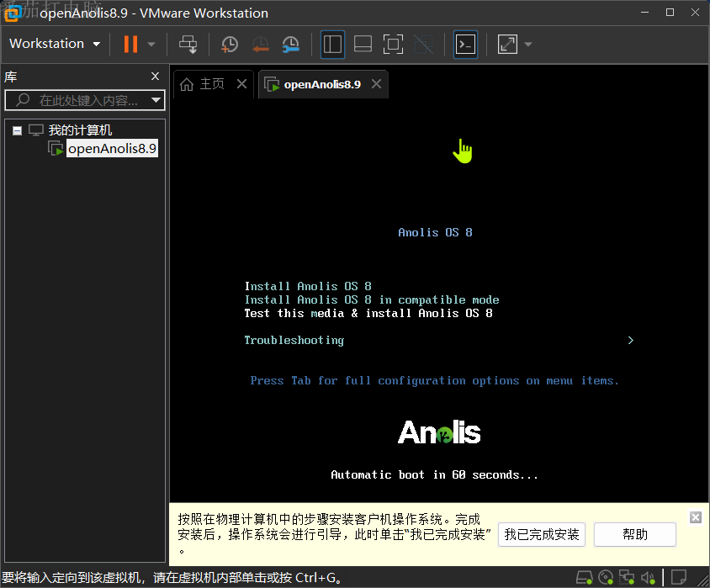Click the Unity mode icon
710x588 pixels.
click(x=424, y=45)
